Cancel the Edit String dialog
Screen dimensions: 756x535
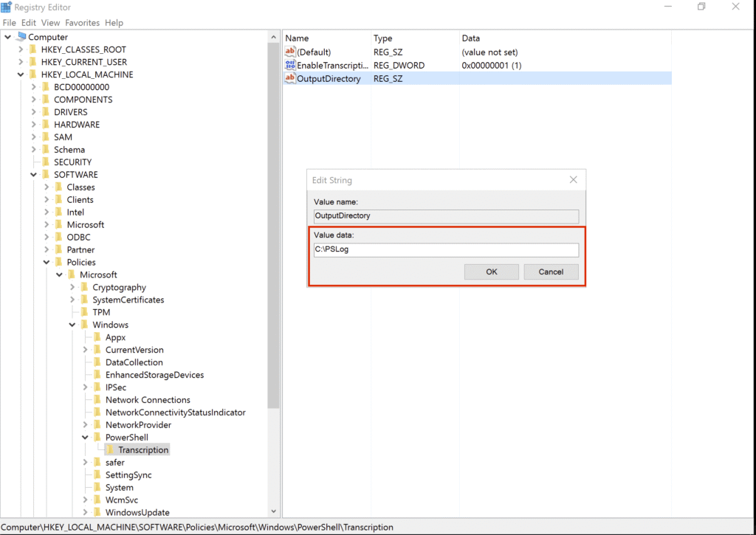[x=551, y=272]
